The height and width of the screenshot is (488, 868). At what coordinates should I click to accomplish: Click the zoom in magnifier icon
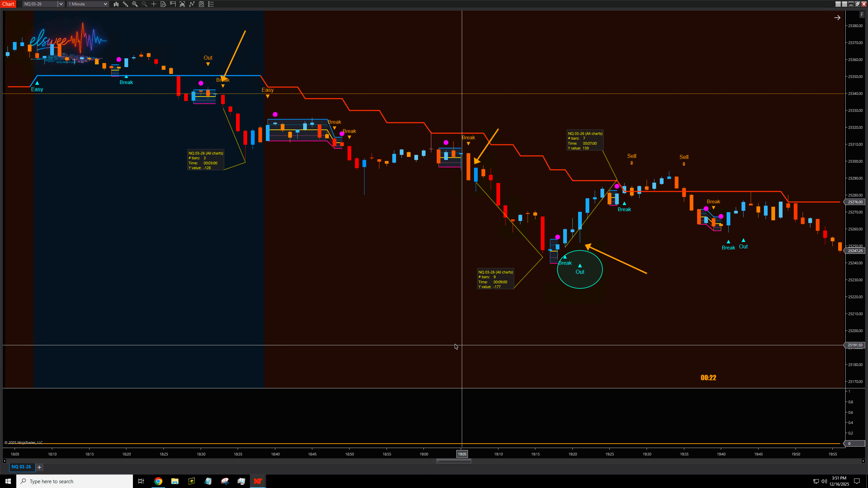pyautogui.click(x=135, y=4)
